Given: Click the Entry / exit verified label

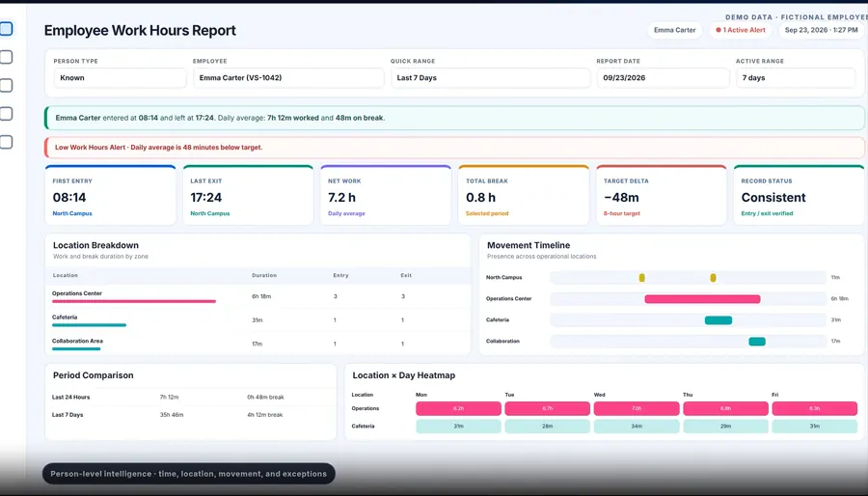Looking at the screenshot, I should click(x=767, y=213).
